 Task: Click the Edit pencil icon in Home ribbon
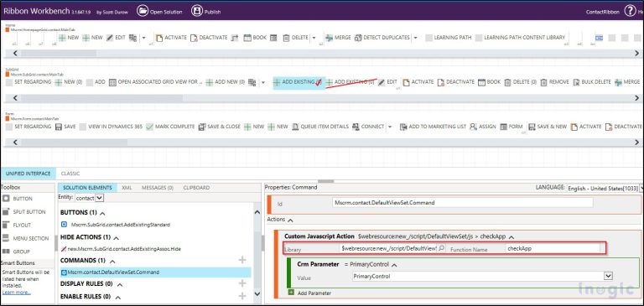tap(110, 38)
